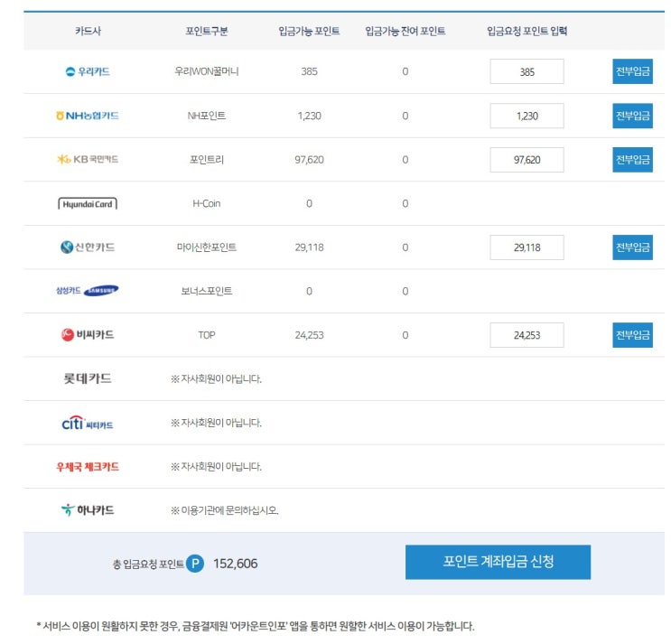Screen dimensions: 671x644
Task: Click 전부입금 for KB국민카드 row
Action: pyautogui.click(x=632, y=160)
